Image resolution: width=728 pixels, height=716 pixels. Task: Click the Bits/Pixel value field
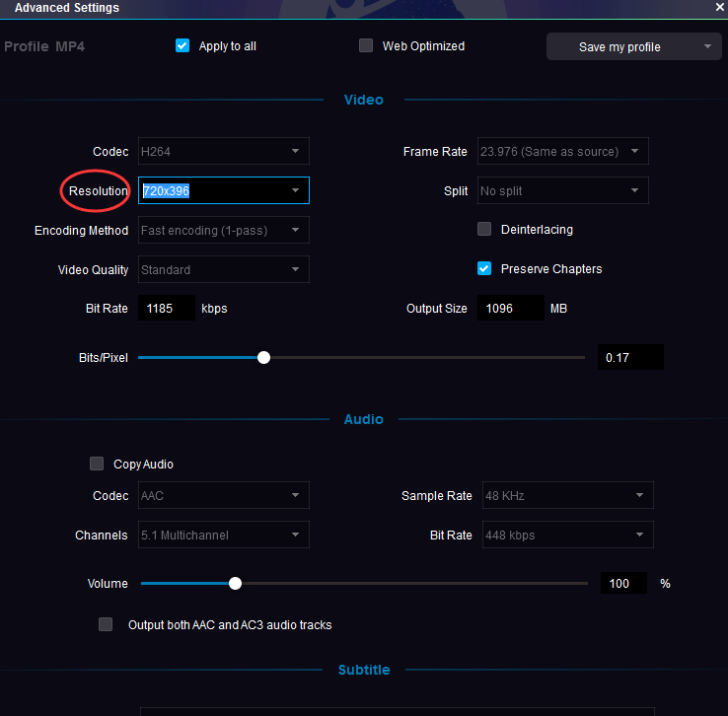[629, 357]
